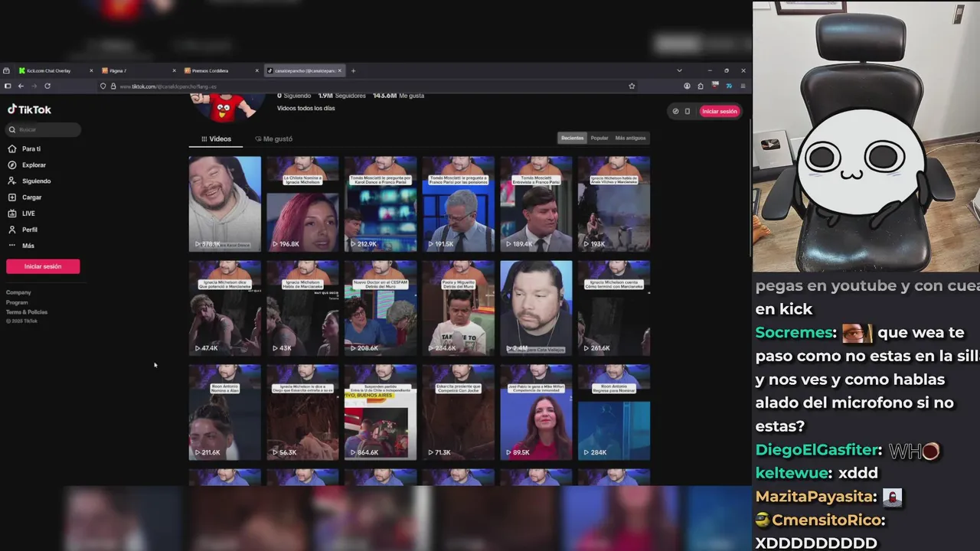The height and width of the screenshot is (551, 980).
Task: Click the phone app icon beside Iniciar sesión
Action: click(x=688, y=111)
